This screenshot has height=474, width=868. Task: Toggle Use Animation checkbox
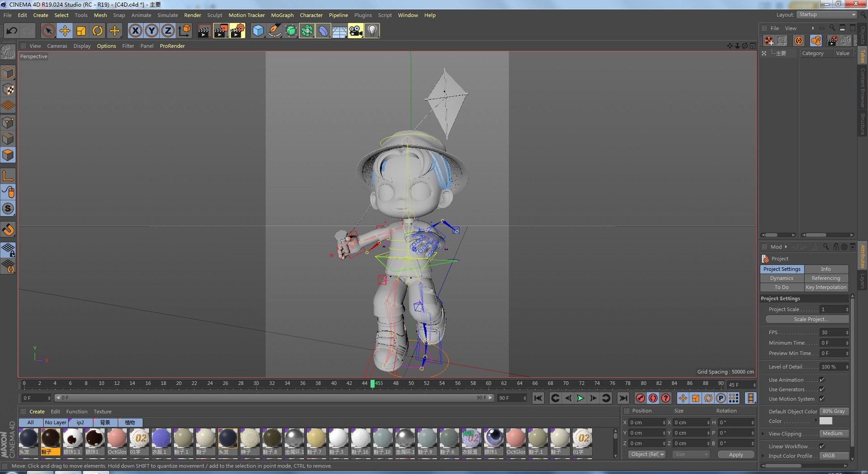(x=822, y=379)
